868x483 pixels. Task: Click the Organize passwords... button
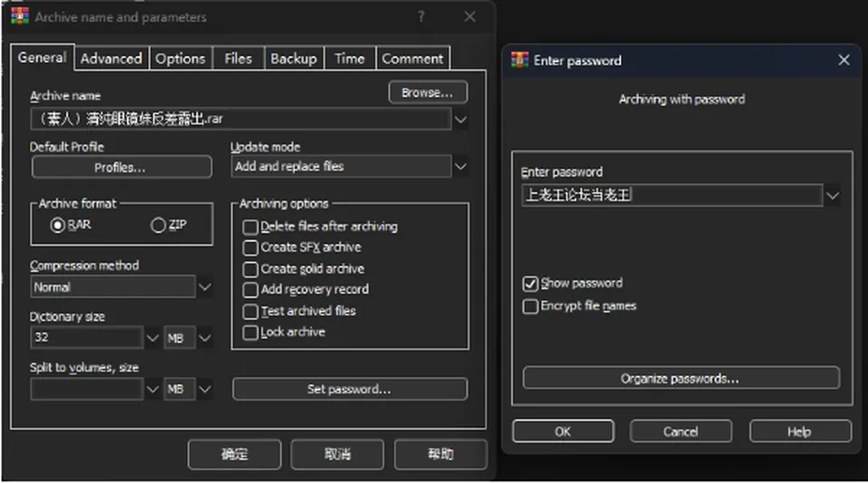(x=681, y=378)
